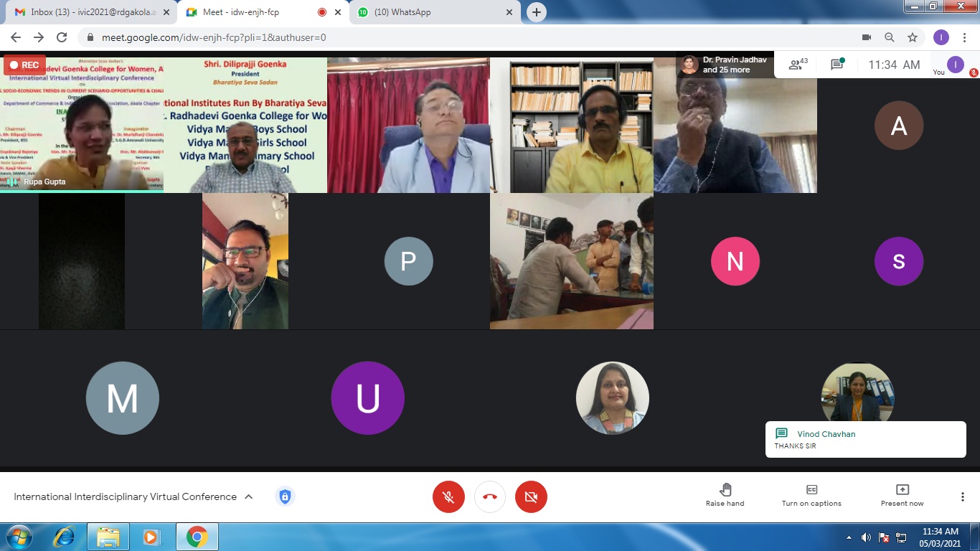This screenshot has height=551, width=980.
Task: Bookmark this page with the star icon
Action: 913,37
